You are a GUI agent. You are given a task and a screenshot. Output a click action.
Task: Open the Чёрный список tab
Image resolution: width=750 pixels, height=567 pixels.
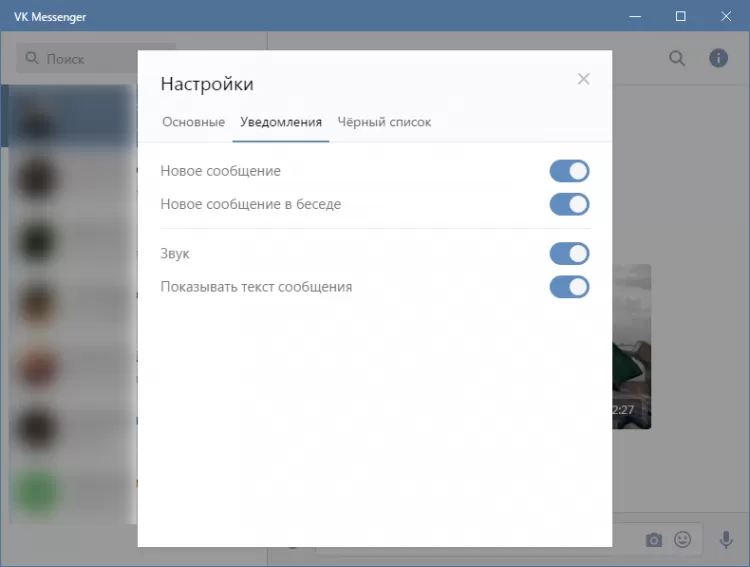coord(384,122)
